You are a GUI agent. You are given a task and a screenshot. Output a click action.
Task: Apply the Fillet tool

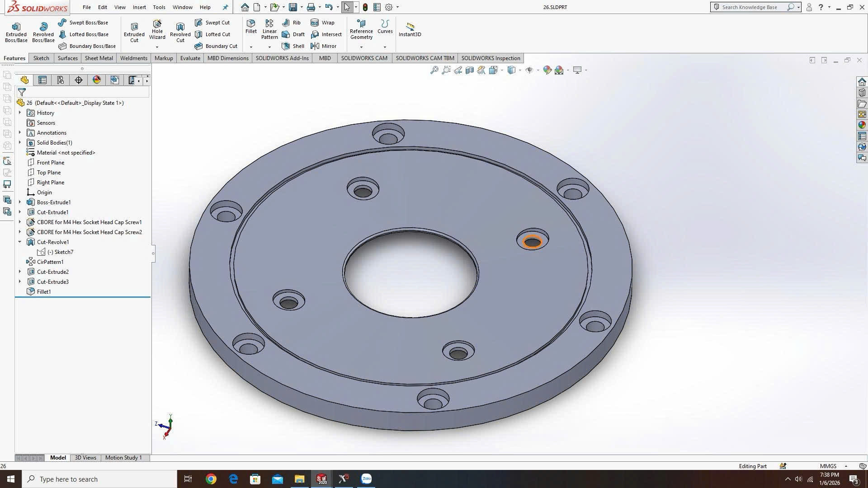pos(251,27)
